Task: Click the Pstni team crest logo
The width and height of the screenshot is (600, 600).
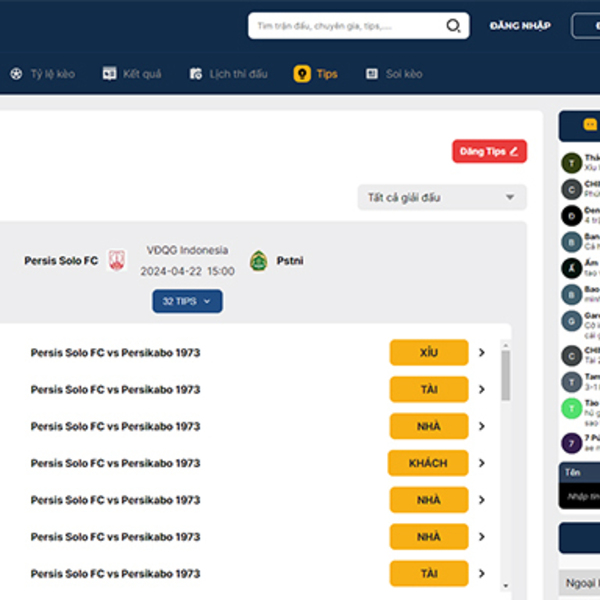Action: coord(258,261)
